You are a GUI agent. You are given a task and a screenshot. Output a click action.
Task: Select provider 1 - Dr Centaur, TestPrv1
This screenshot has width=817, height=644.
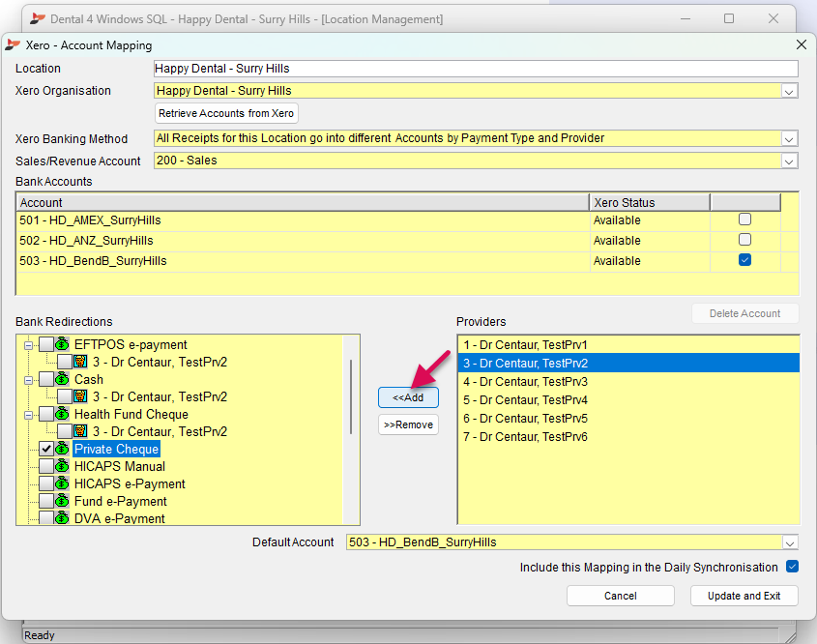coord(628,344)
